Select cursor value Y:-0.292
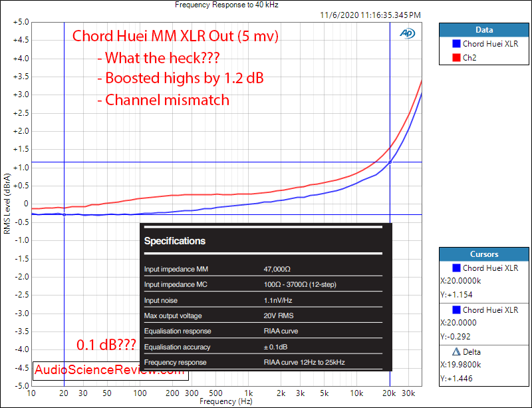Image resolution: width=532 pixels, height=408 pixels. click(x=456, y=337)
